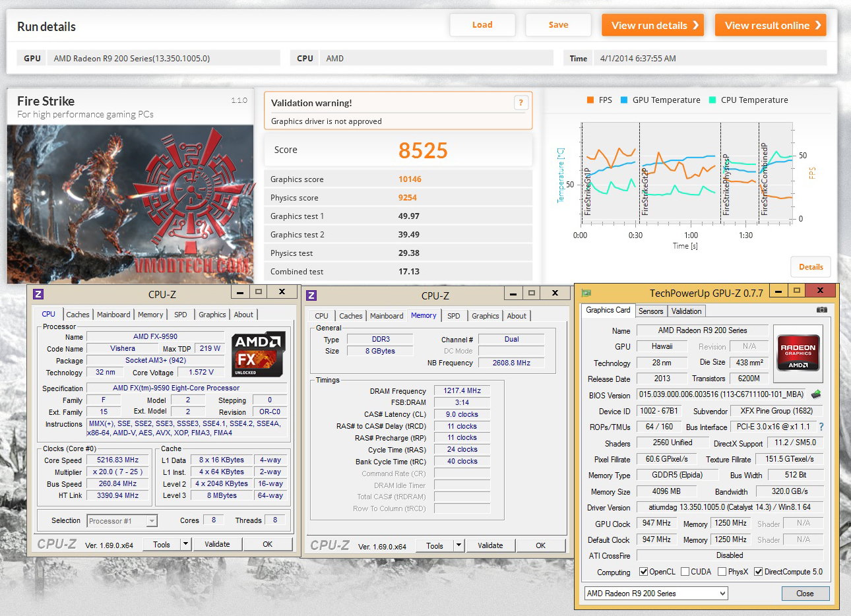Click the overall score 8525

(423, 150)
